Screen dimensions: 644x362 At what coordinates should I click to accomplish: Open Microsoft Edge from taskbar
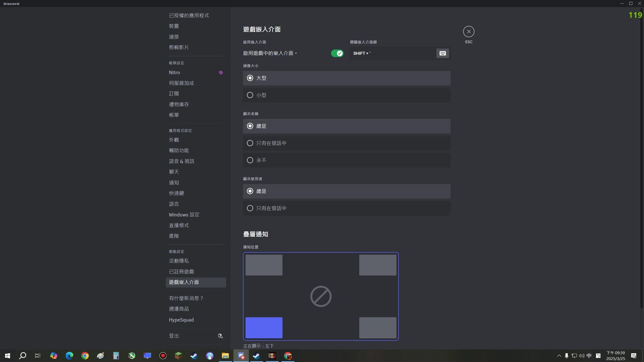click(x=69, y=356)
